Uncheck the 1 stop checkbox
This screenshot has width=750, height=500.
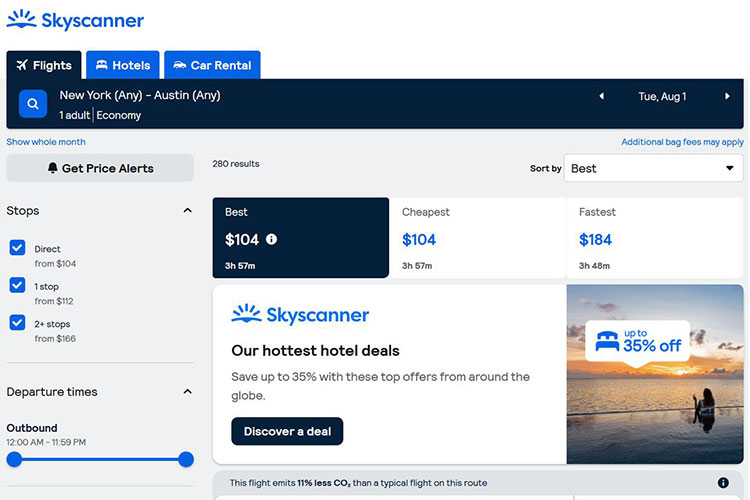coord(17,285)
